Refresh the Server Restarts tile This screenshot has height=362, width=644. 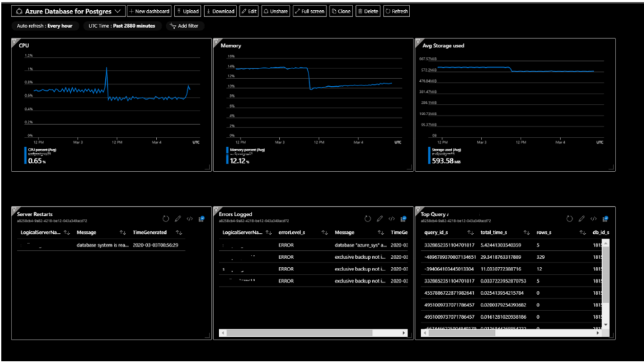pyautogui.click(x=165, y=218)
